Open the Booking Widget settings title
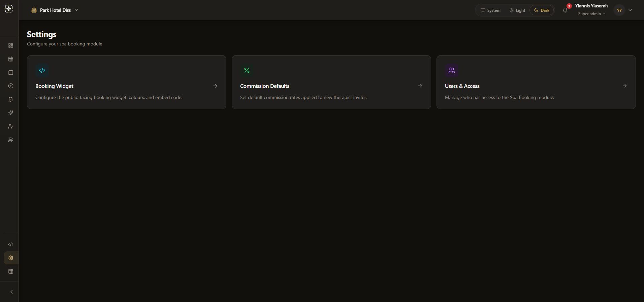This screenshot has width=644, height=302. pos(54,86)
